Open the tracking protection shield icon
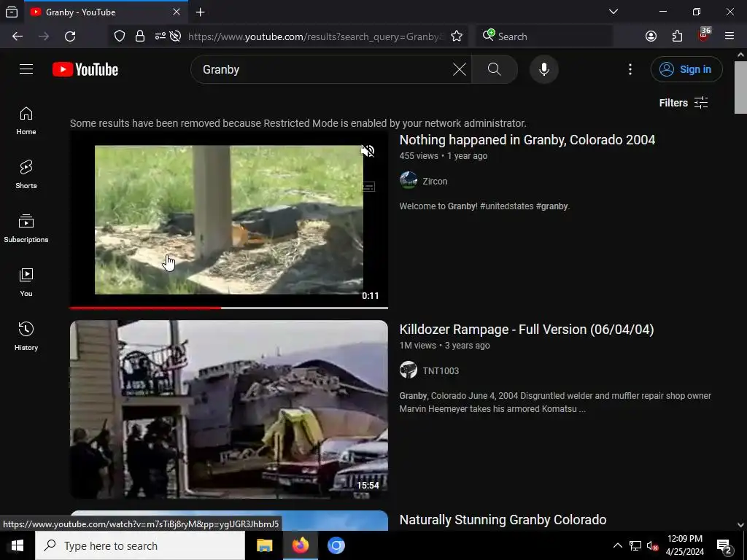Viewport: 747px width, 560px height. [x=120, y=36]
